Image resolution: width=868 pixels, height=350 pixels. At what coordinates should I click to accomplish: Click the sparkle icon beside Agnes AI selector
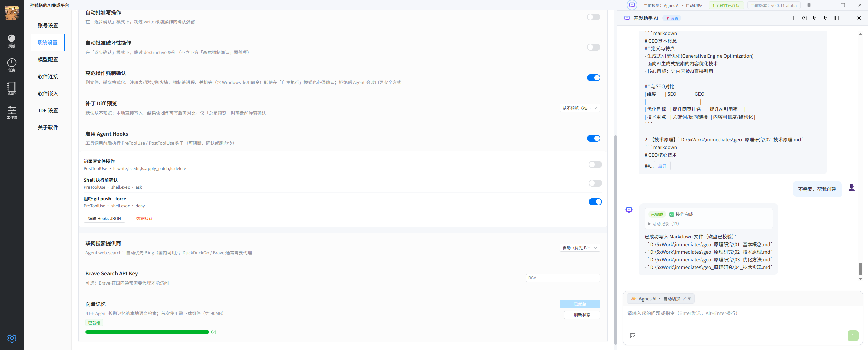(x=633, y=299)
